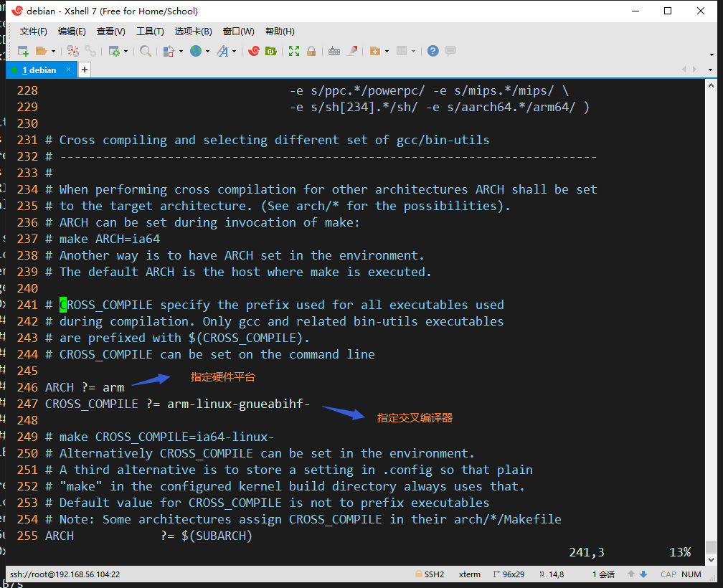
Task: Add a new tab with plus button
Action: point(85,70)
